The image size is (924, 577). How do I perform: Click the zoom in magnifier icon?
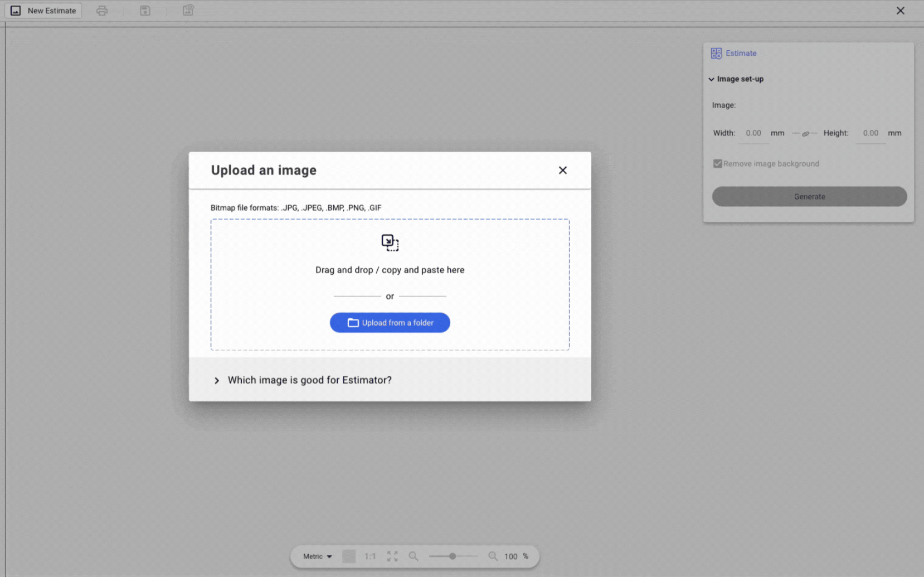[493, 556]
